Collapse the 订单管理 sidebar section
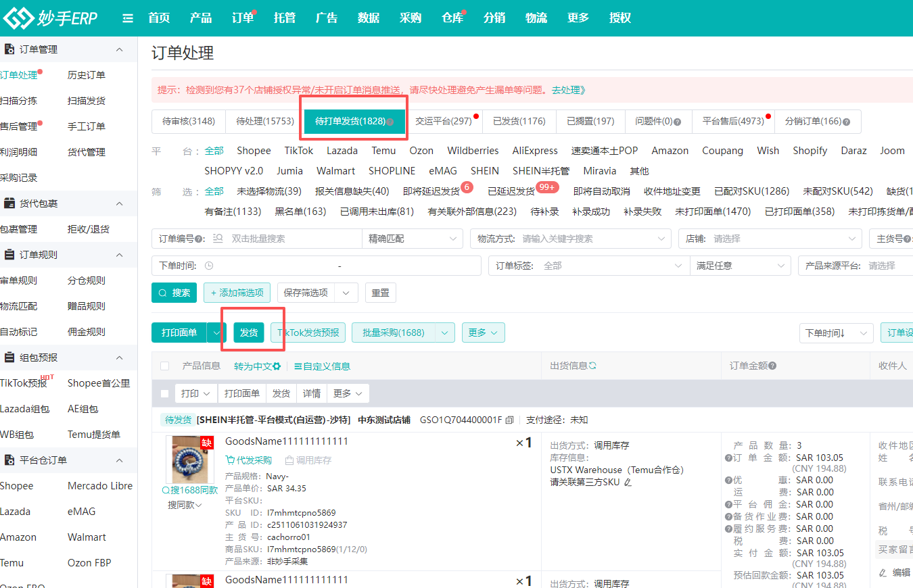Viewport: 913px width, 588px height. pyautogui.click(x=119, y=49)
